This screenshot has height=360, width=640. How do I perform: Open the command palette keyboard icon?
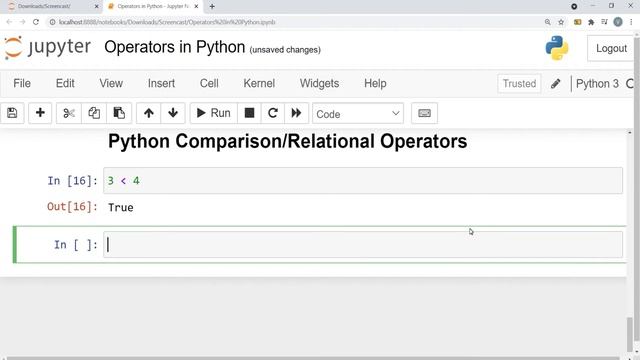(x=424, y=113)
